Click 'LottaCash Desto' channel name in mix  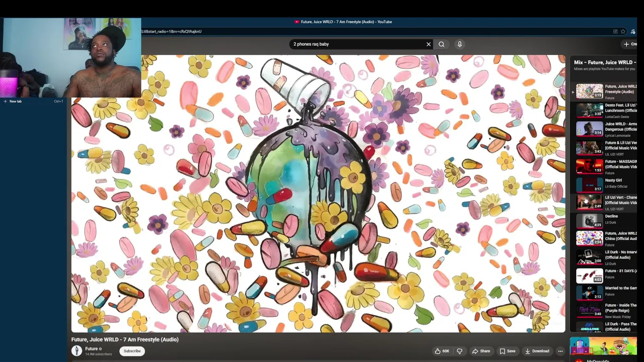pyautogui.click(x=617, y=117)
